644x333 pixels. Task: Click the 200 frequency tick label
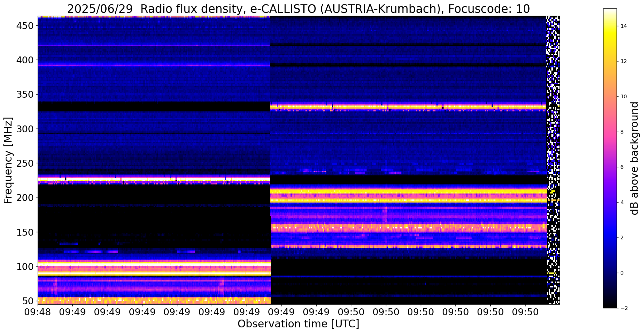pyautogui.click(x=25, y=198)
